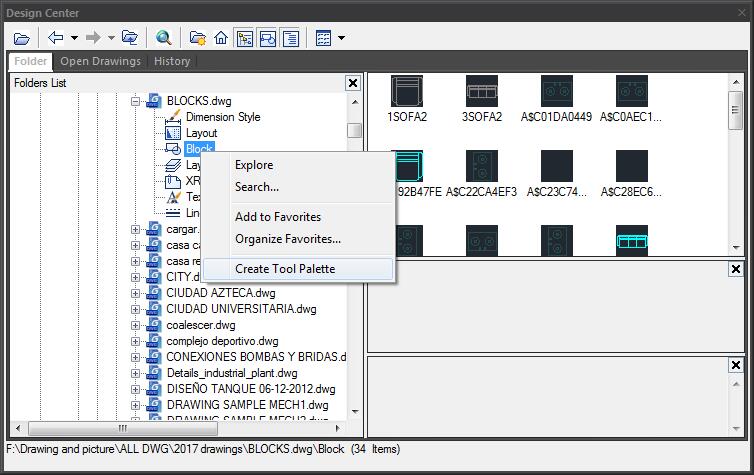754x475 pixels.
Task: Open the Views dropdown arrow
Action: (341, 38)
